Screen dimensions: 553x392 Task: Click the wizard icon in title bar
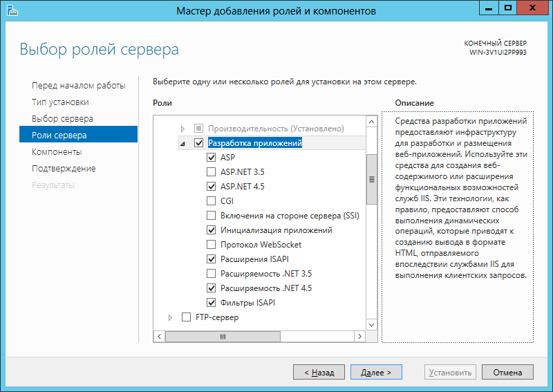tap(12, 10)
